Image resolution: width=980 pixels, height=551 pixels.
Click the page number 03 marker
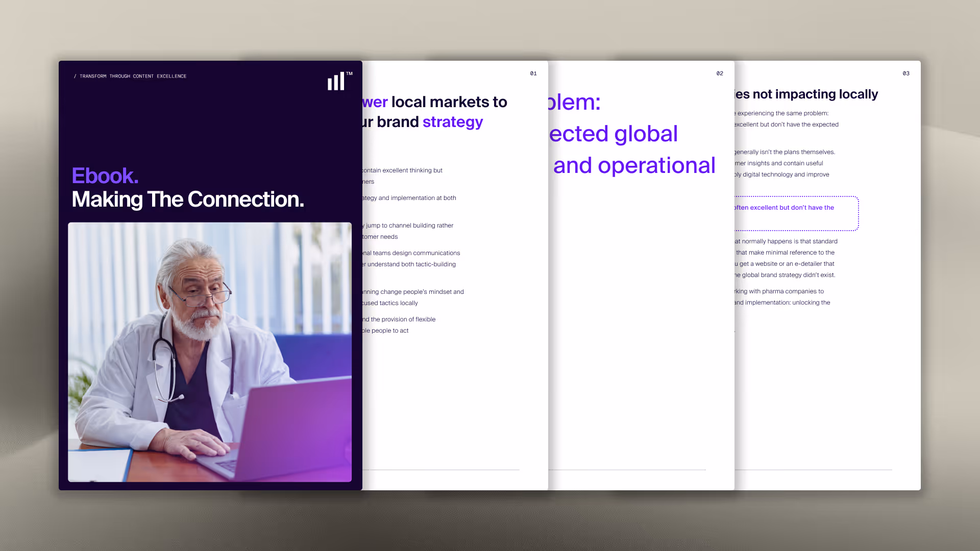(906, 73)
